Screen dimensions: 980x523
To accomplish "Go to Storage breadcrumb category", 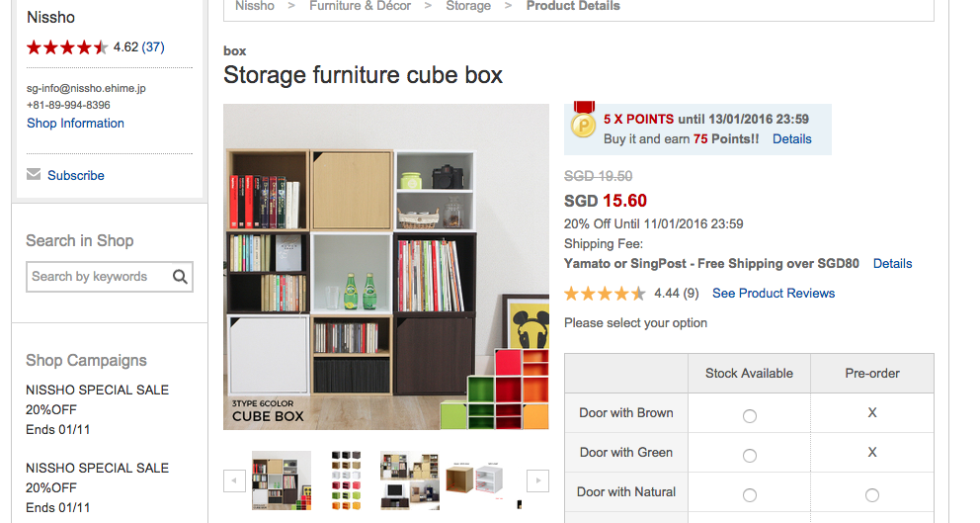I will coord(468,6).
